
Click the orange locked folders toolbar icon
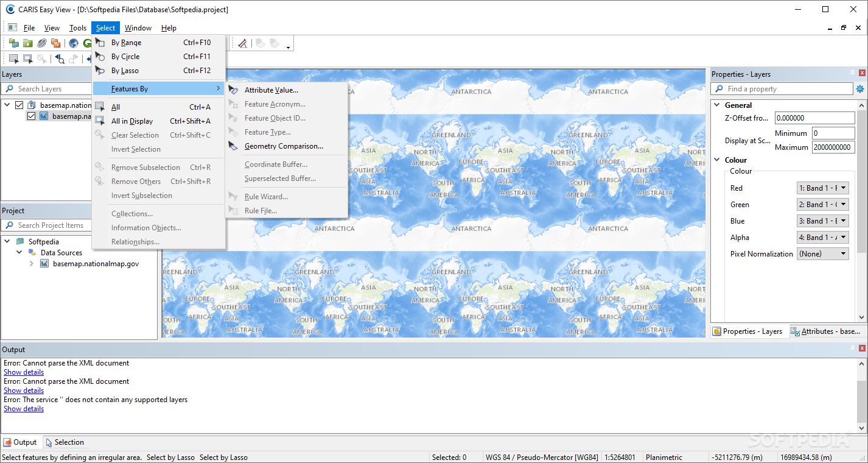click(x=55, y=43)
